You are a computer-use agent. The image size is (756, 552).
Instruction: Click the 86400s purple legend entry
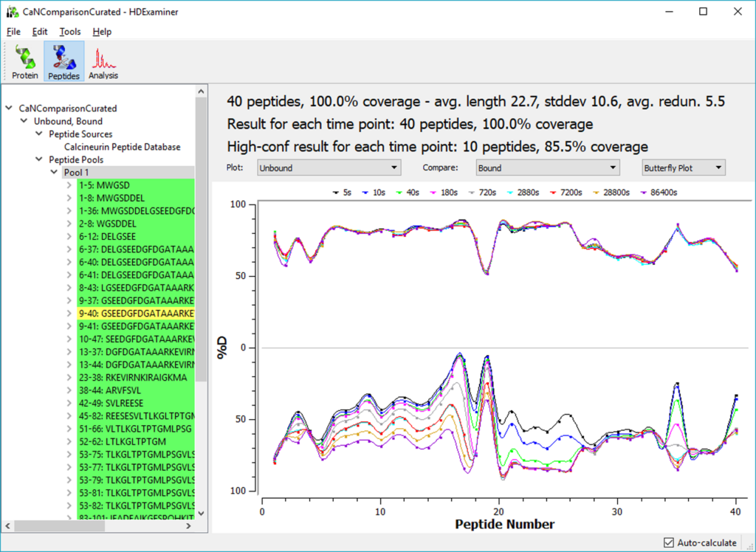pos(658,193)
